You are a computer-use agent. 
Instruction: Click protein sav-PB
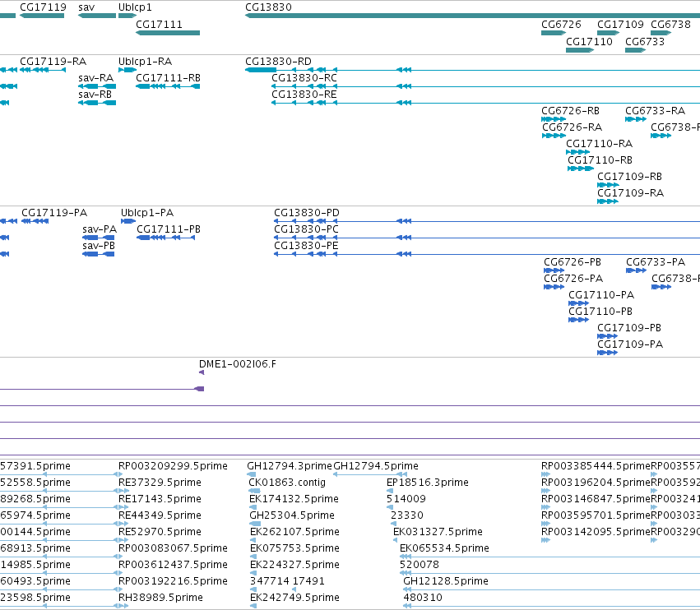coord(98,246)
